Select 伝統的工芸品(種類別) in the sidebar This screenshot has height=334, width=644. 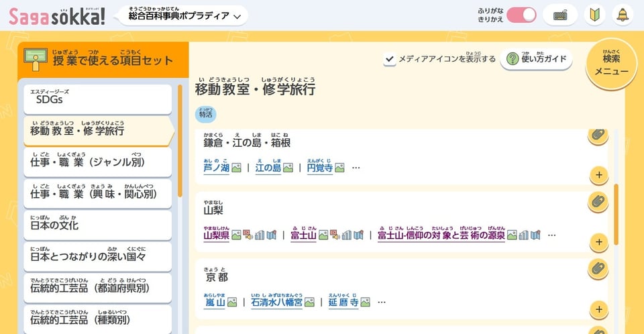[x=98, y=319]
